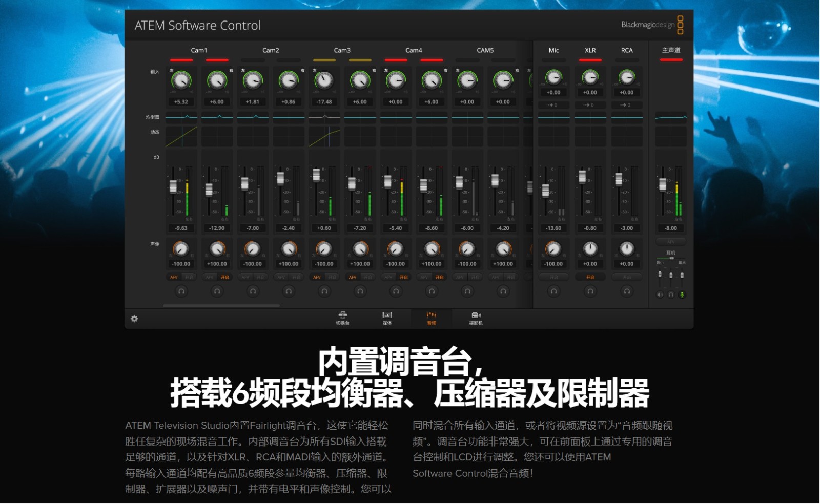Click the +5.32 gain value field
The height and width of the screenshot is (504, 820).
pyautogui.click(x=181, y=102)
